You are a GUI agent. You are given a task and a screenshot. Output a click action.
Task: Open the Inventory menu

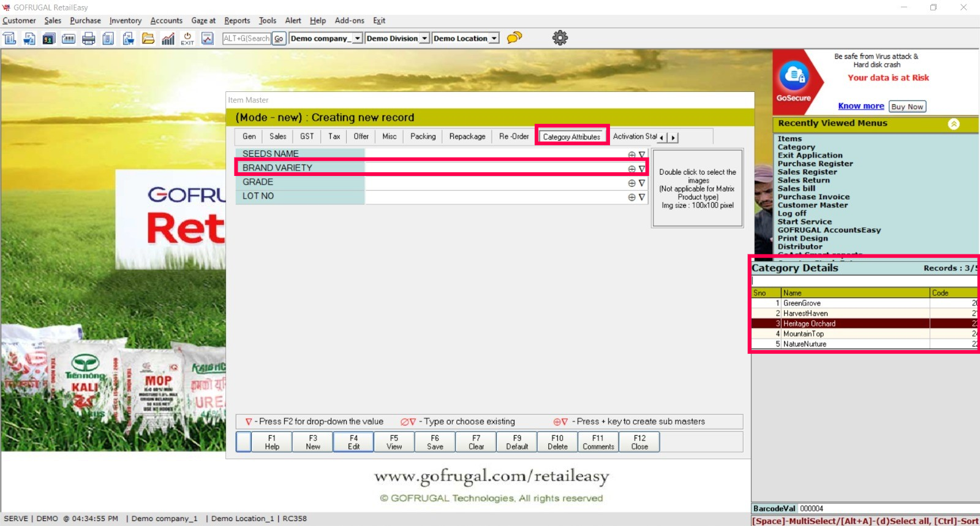[126, 20]
